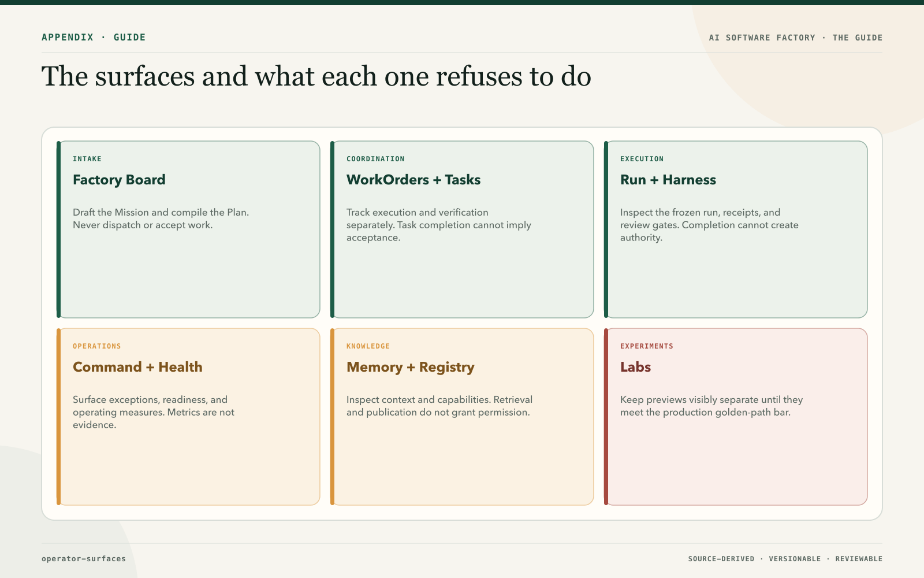924x578 pixels.
Task: Select the "Run + Harness" heading
Action: 668,180
